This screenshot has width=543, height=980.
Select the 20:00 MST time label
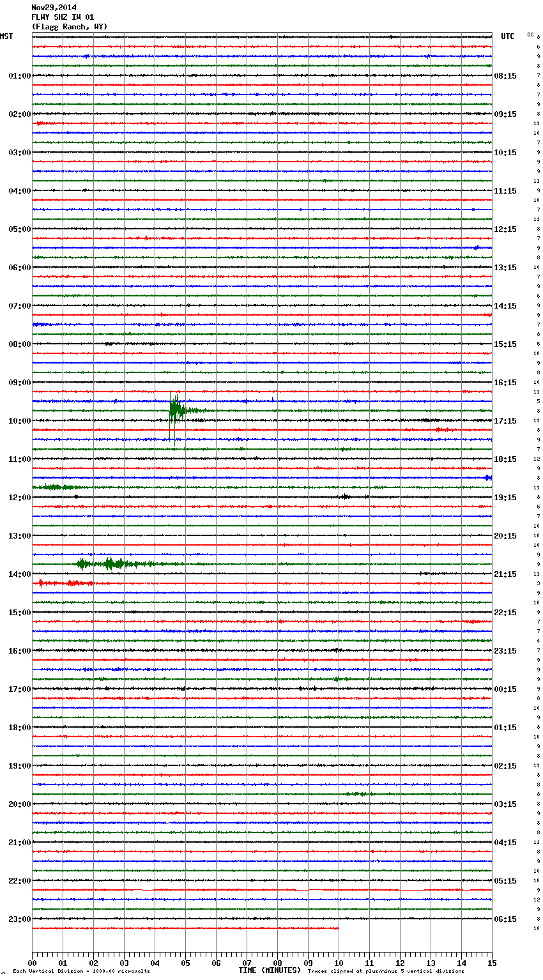click(x=20, y=804)
